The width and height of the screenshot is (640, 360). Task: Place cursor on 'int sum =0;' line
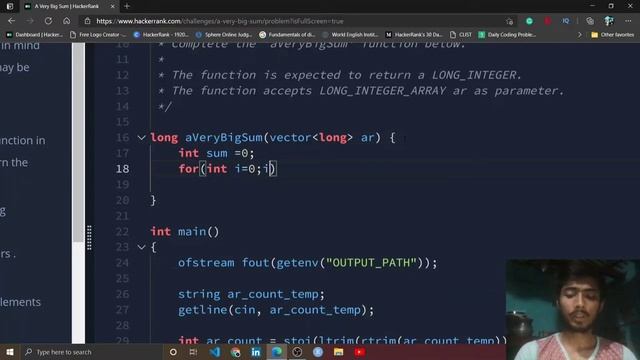[216, 153]
